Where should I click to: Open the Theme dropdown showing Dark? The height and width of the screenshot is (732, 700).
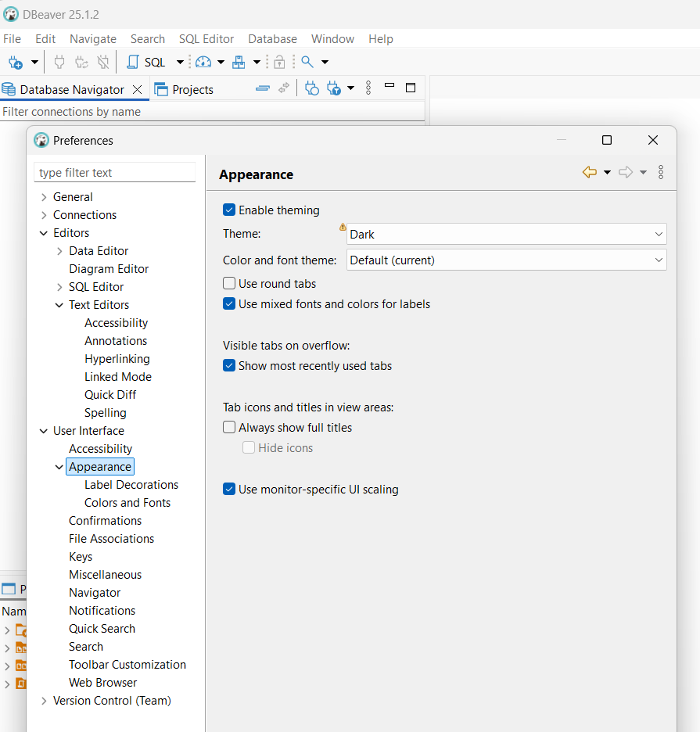tap(506, 234)
